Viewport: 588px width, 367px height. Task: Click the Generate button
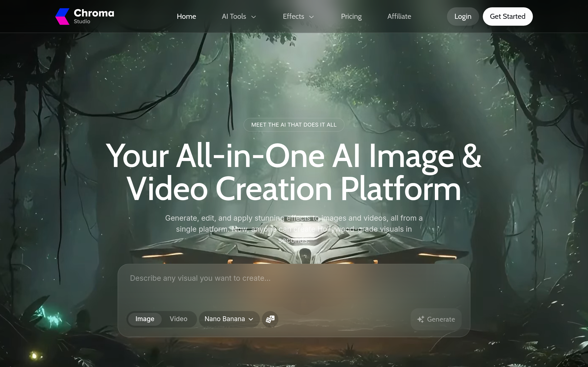[x=436, y=319]
